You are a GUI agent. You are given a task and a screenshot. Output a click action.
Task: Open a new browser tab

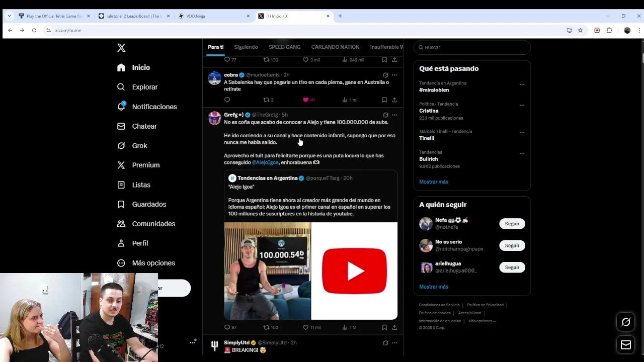[340, 16]
